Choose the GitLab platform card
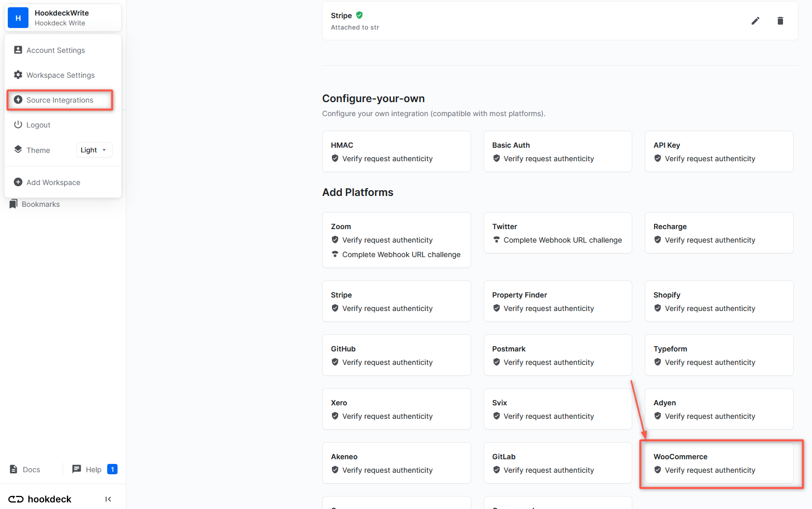The image size is (812, 509). 558,463
